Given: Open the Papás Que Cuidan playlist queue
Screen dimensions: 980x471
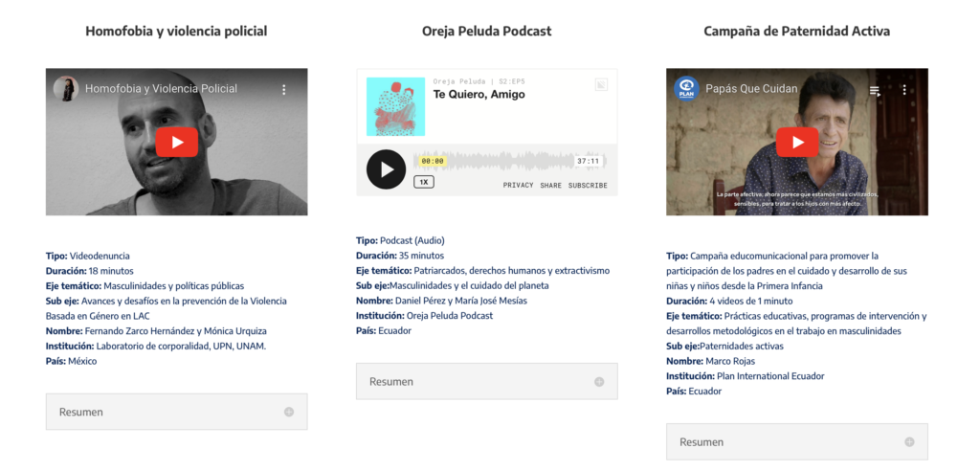Looking at the screenshot, I should tap(875, 90).
